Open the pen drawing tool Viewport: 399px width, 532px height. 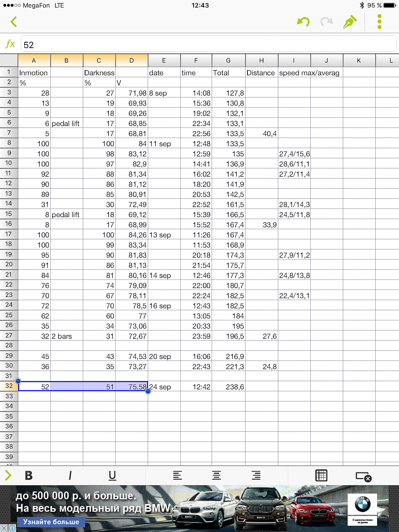(350, 22)
